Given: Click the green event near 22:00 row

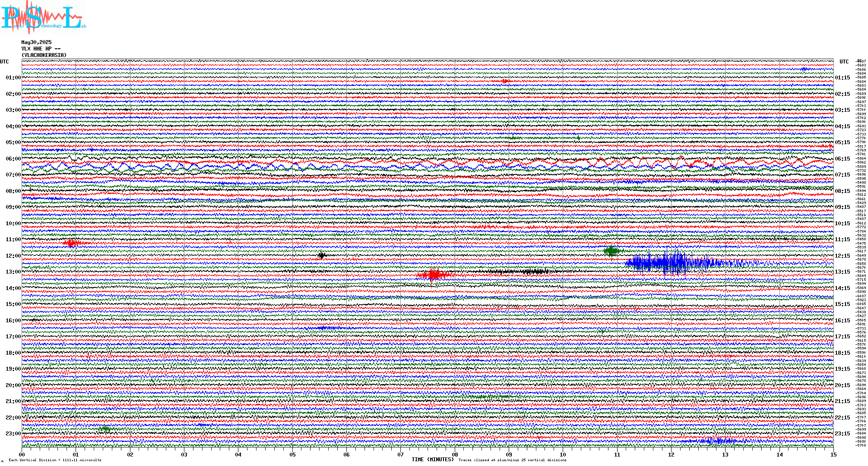Looking at the screenshot, I should (105, 428).
